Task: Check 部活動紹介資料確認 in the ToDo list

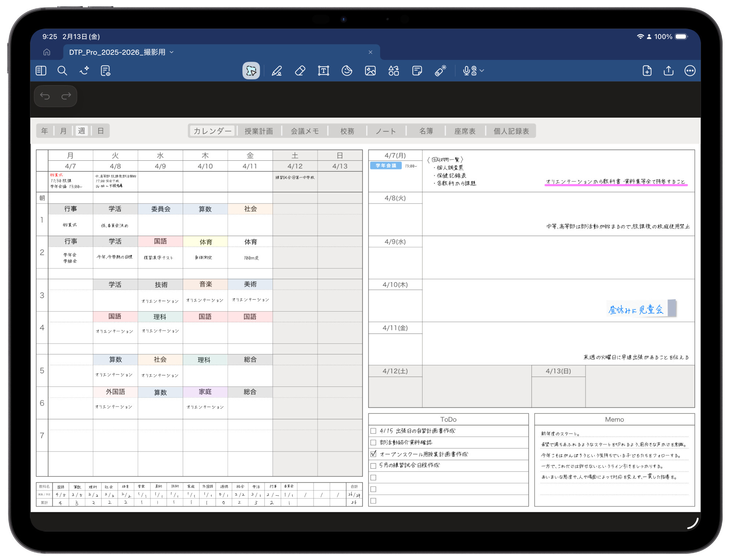Action: pos(373,442)
